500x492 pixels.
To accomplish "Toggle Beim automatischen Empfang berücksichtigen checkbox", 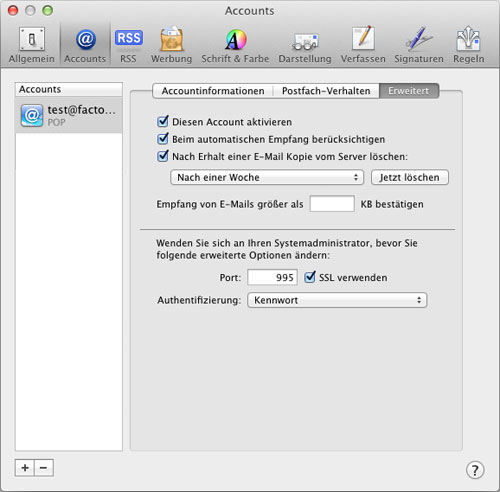I will click(x=163, y=139).
